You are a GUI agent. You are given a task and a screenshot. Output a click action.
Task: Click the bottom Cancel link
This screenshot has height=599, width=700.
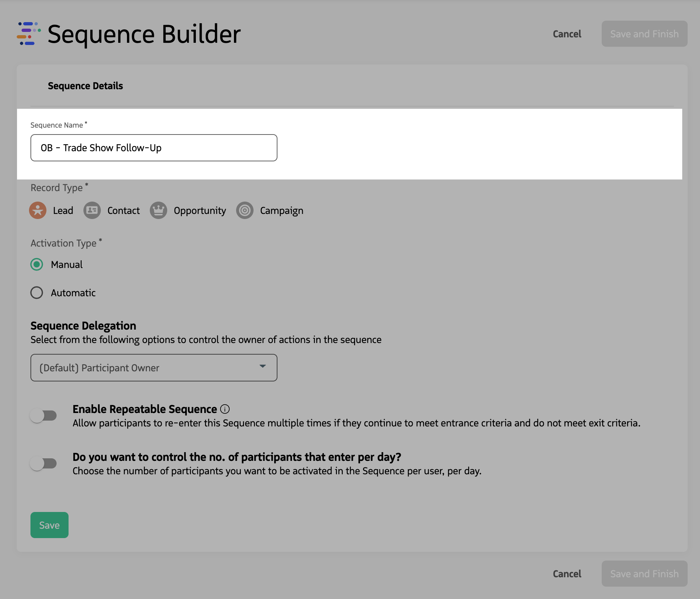567,574
